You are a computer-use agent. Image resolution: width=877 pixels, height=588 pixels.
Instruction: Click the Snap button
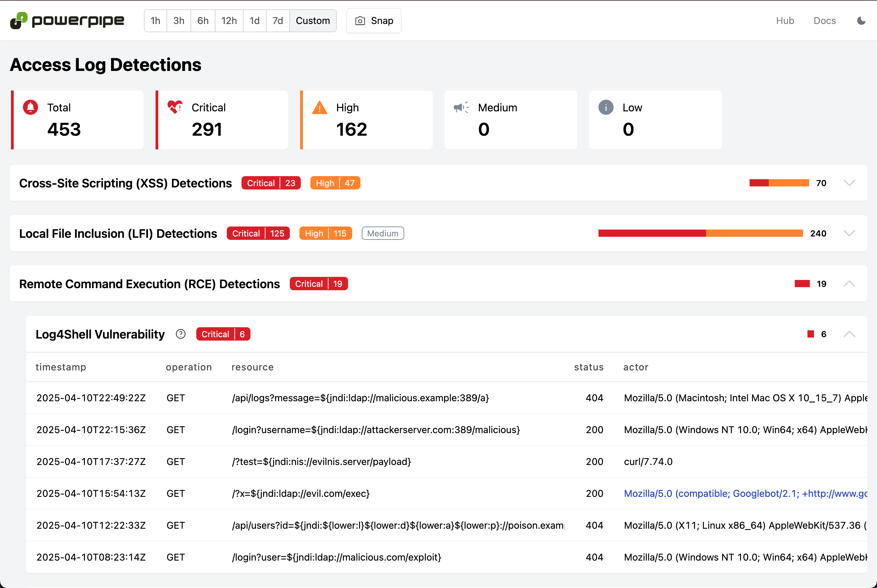click(374, 21)
